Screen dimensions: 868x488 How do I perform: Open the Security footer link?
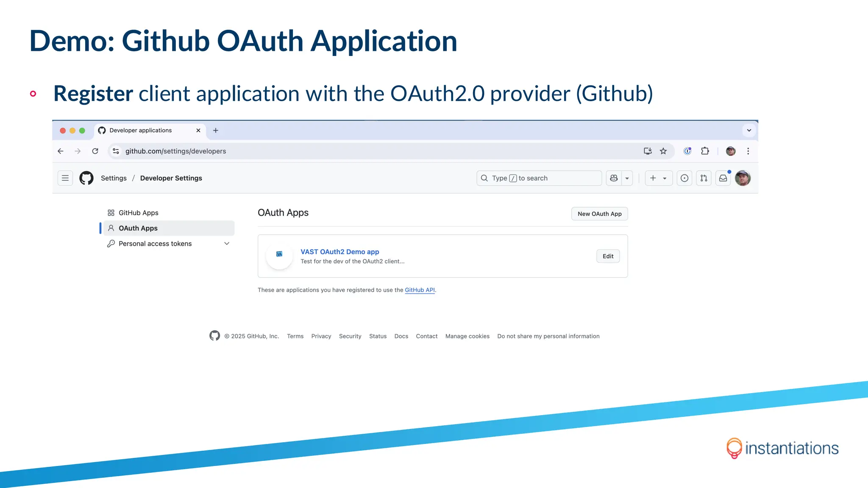(x=350, y=336)
